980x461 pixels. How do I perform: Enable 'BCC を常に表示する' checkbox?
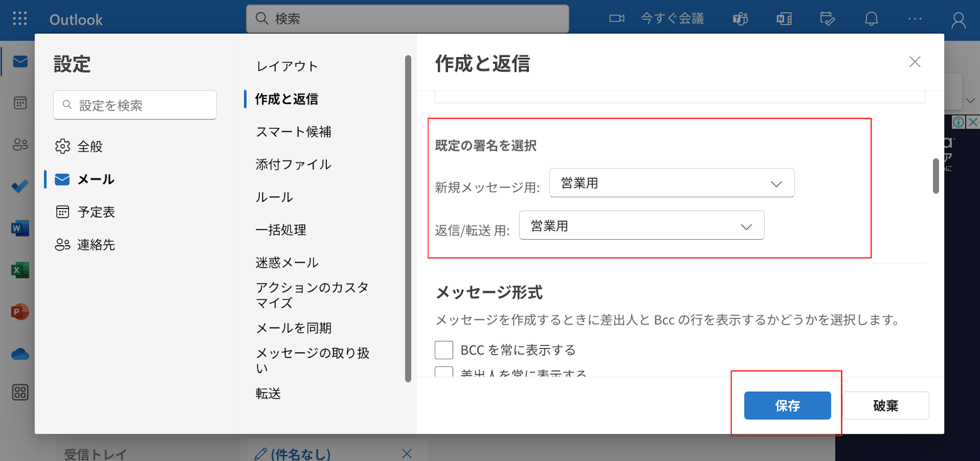(444, 350)
